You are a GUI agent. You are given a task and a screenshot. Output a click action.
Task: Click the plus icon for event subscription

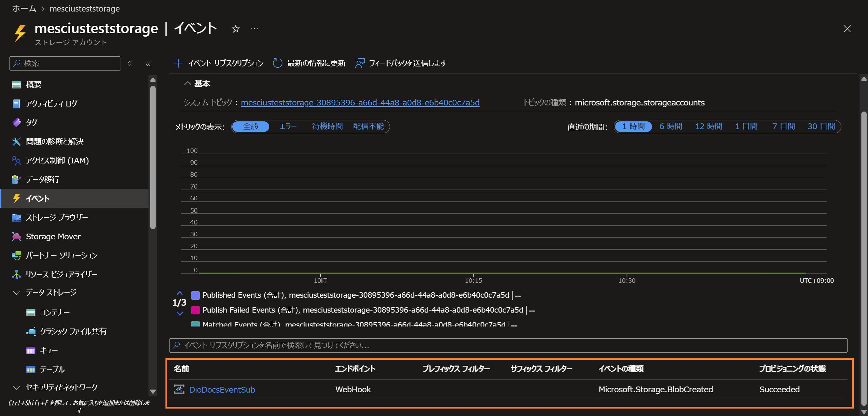click(x=178, y=63)
